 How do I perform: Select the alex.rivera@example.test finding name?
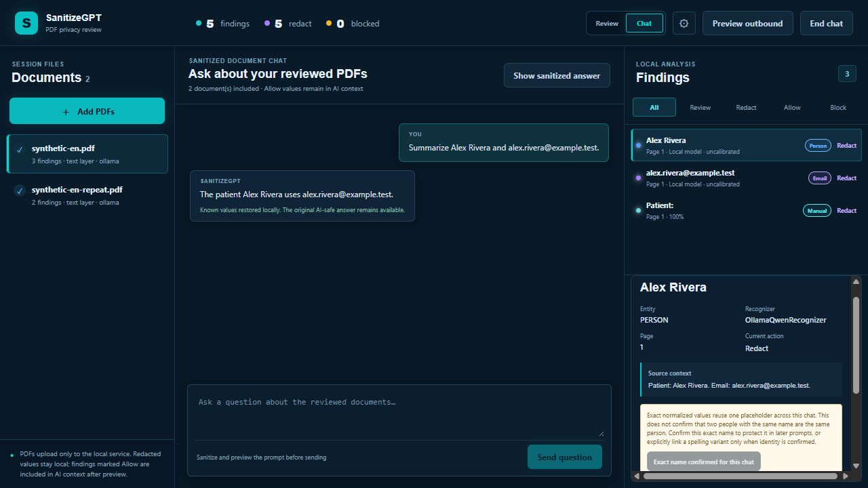(x=690, y=173)
